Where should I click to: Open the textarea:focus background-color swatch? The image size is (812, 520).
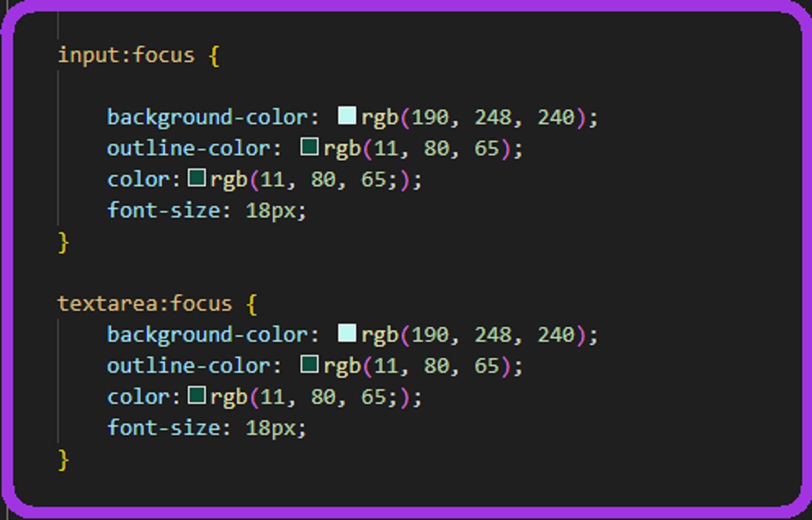(346, 334)
